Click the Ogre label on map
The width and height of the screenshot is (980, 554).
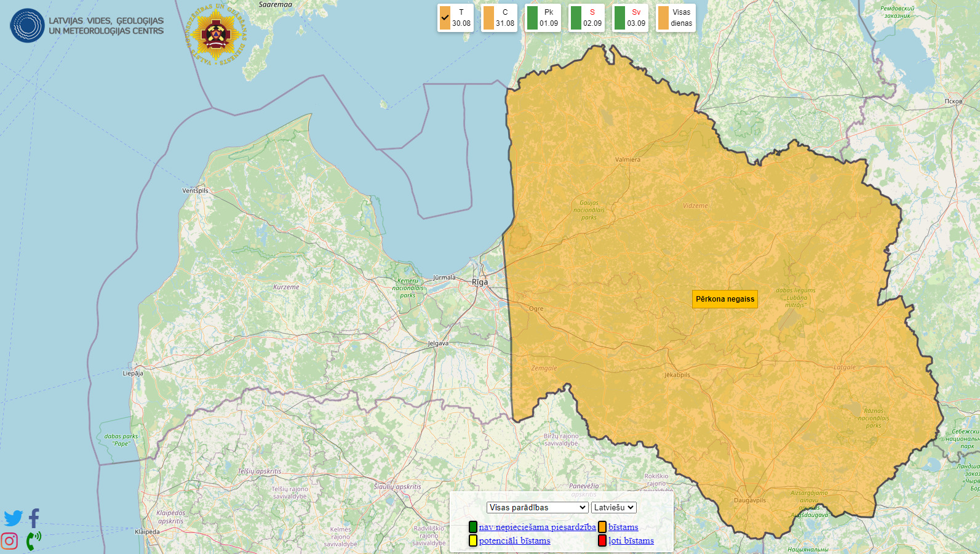536,309
